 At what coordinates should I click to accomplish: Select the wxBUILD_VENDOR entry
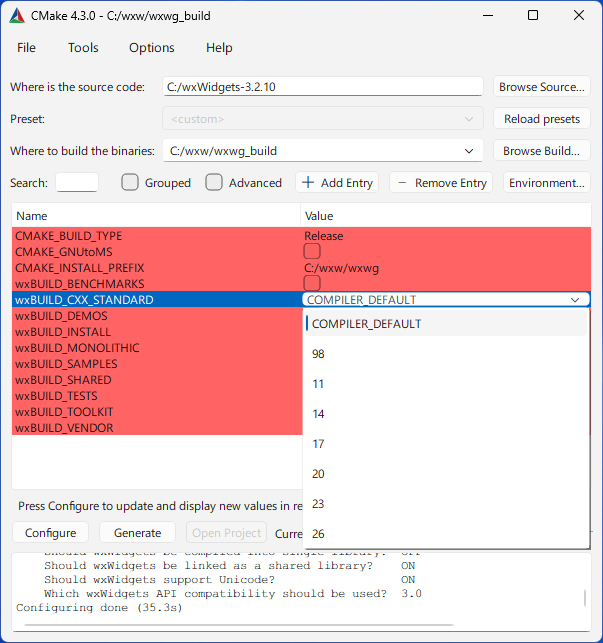[64, 428]
